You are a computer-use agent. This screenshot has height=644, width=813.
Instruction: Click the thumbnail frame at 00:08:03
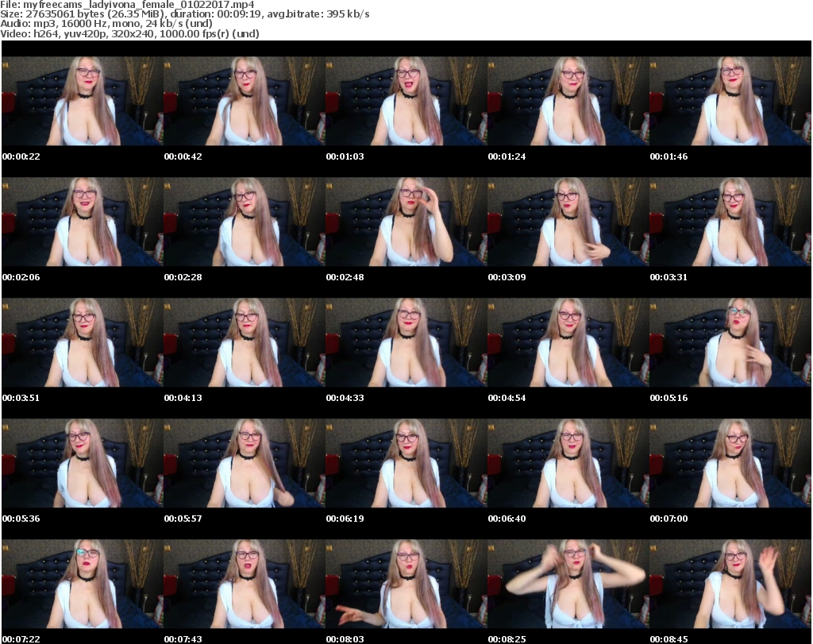tap(406, 584)
